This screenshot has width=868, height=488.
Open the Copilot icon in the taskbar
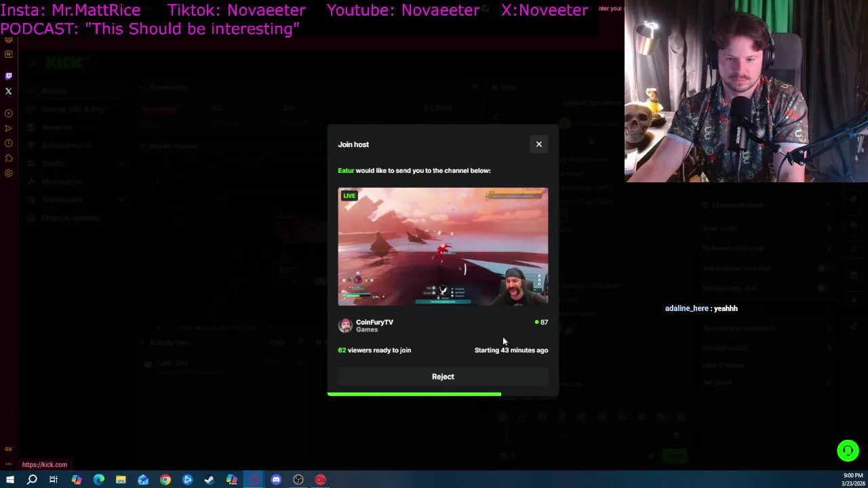click(77, 480)
